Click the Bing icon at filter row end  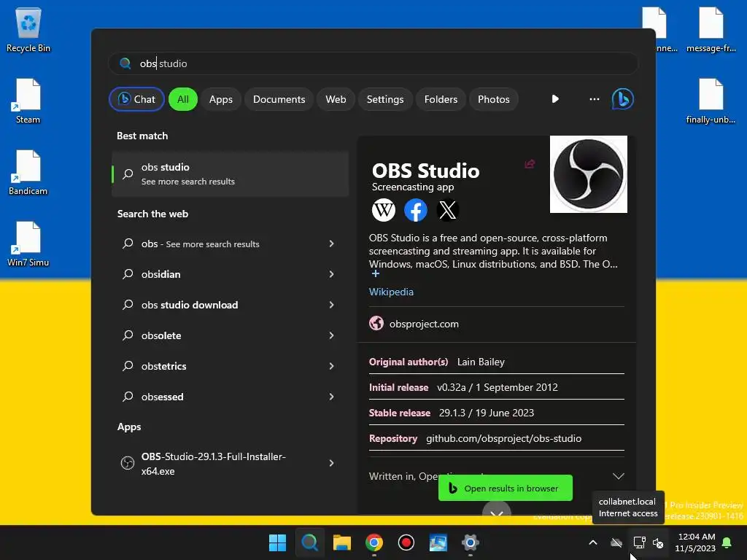coord(623,99)
